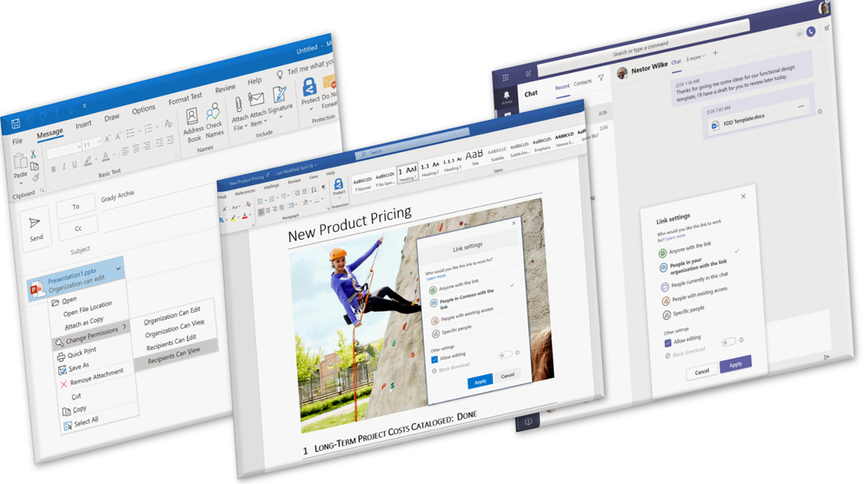868x484 pixels.
Task: Click the Protect lock icon in Word ribbon
Action: [338, 183]
